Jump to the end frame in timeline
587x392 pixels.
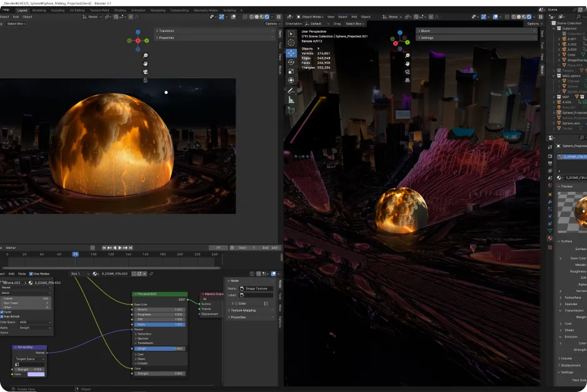pyautogui.click(x=131, y=248)
